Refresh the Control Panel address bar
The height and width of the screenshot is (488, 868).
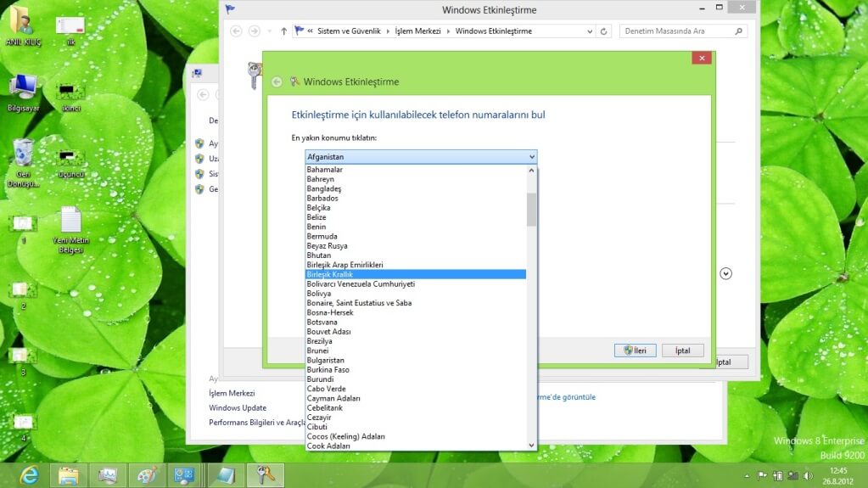(604, 31)
